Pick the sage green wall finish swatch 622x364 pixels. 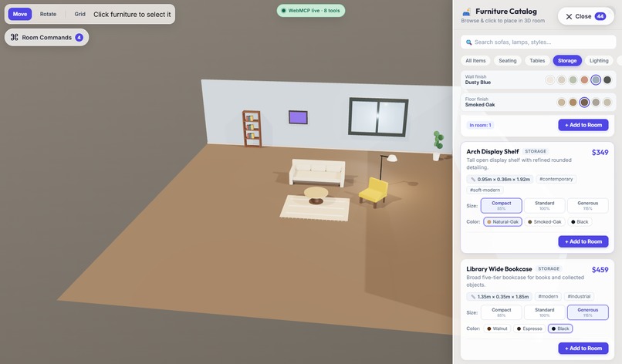coord(573,80)
